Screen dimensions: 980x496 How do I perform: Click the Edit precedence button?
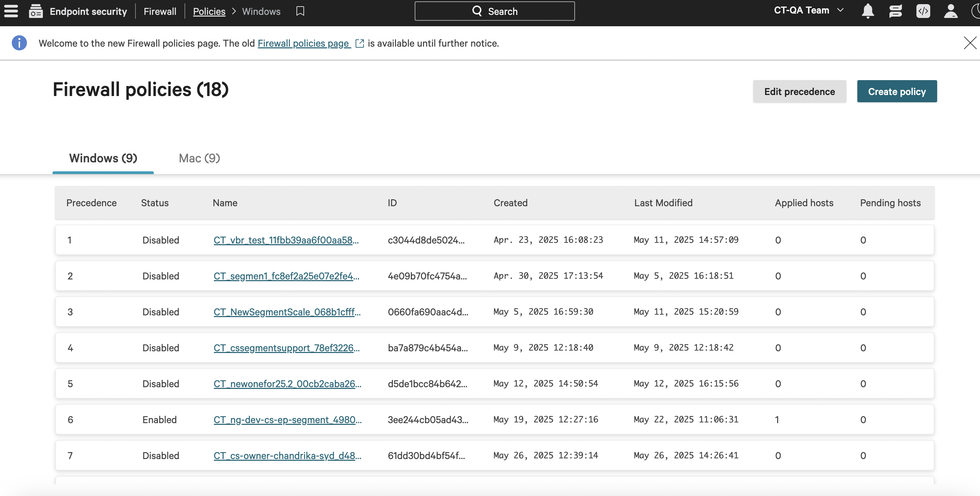coord(799,91)
